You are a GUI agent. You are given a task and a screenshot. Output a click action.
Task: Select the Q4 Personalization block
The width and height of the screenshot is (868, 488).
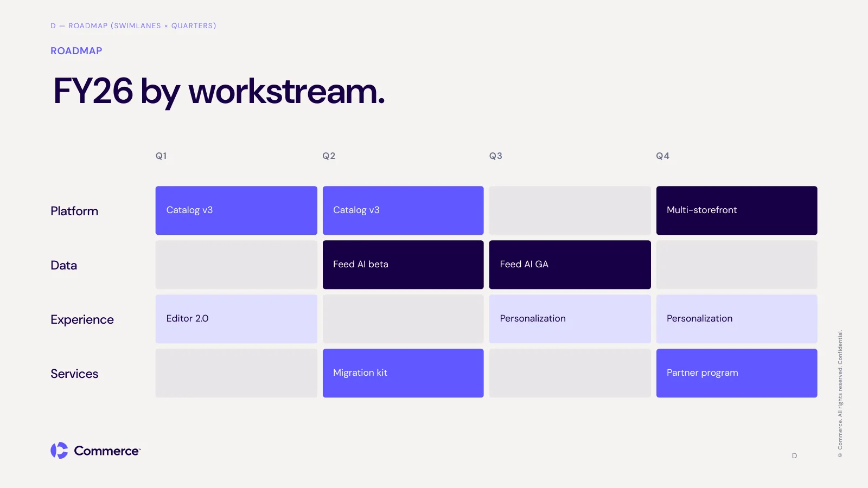coord(737,319)
